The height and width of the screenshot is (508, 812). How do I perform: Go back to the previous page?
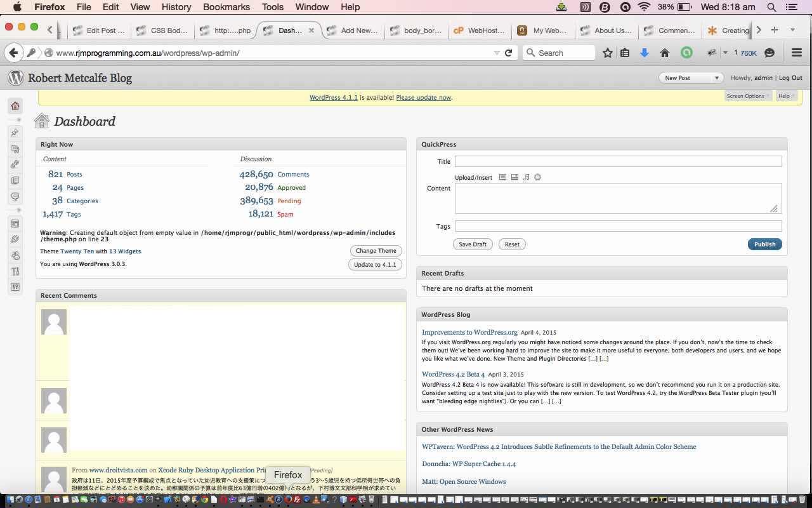tap(13, 53)
